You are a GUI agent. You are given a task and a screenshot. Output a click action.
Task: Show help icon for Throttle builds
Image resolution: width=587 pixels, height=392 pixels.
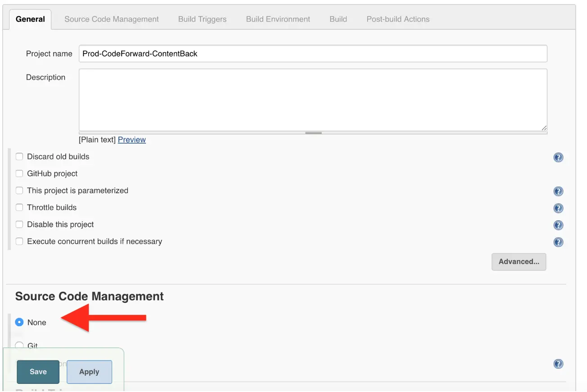[558, 208]
